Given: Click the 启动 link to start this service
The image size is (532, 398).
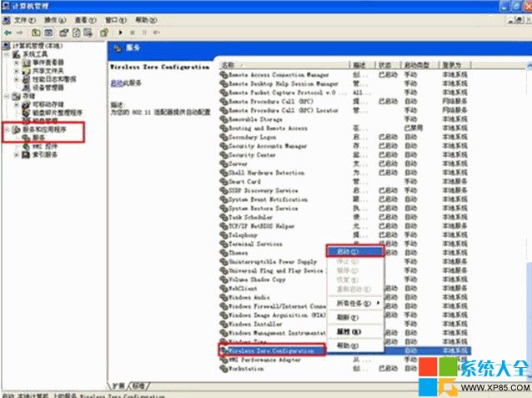Looking at the screenshot, I should tap(115, 83).
